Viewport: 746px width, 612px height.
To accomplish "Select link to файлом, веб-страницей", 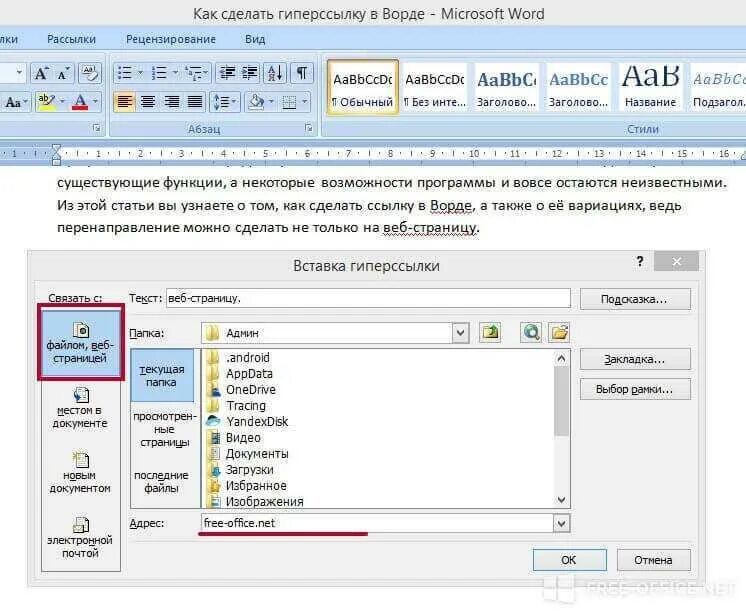I will click(80, 343).
